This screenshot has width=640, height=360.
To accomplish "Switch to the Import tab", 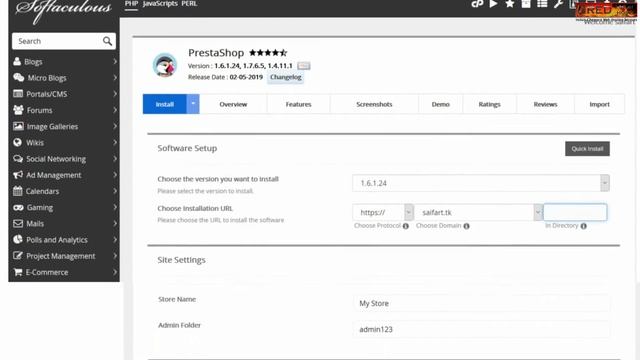I will (x=599, y=104).
